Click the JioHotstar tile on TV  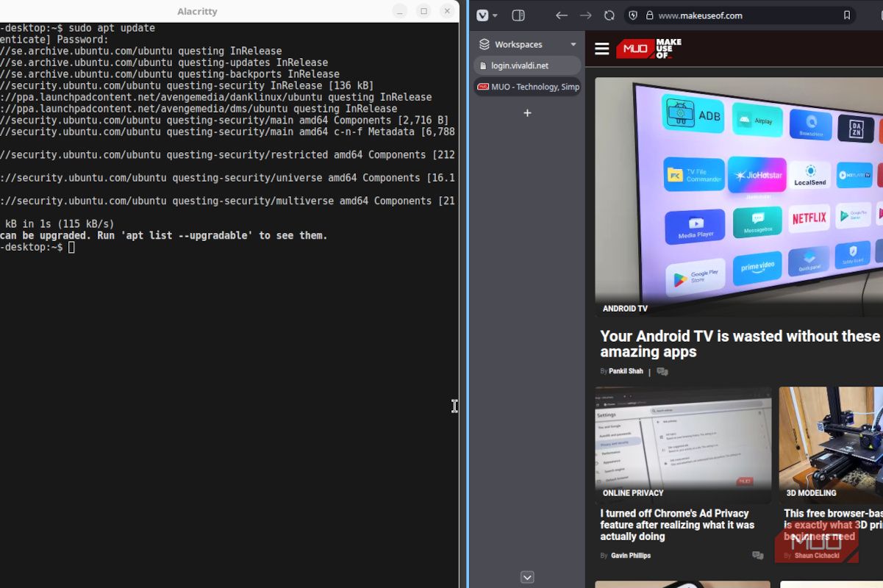tap(757, 176)
